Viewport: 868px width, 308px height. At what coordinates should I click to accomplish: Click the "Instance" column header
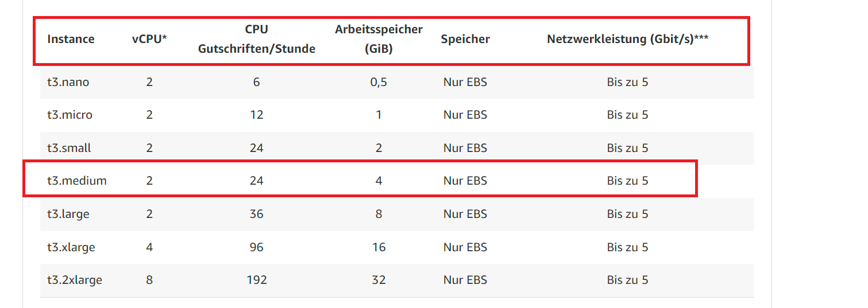click(x=71, y=39)
